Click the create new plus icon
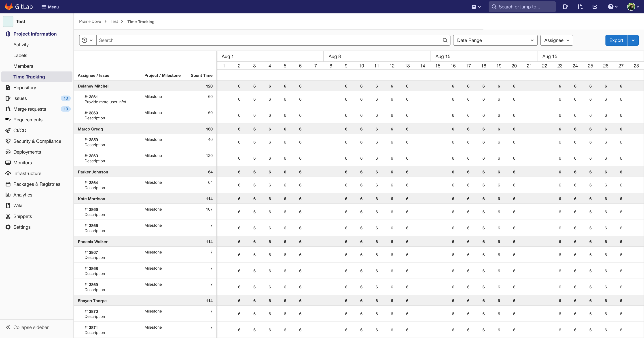The width and height of the screenshot is (644, 338). [x=476, y=7]
